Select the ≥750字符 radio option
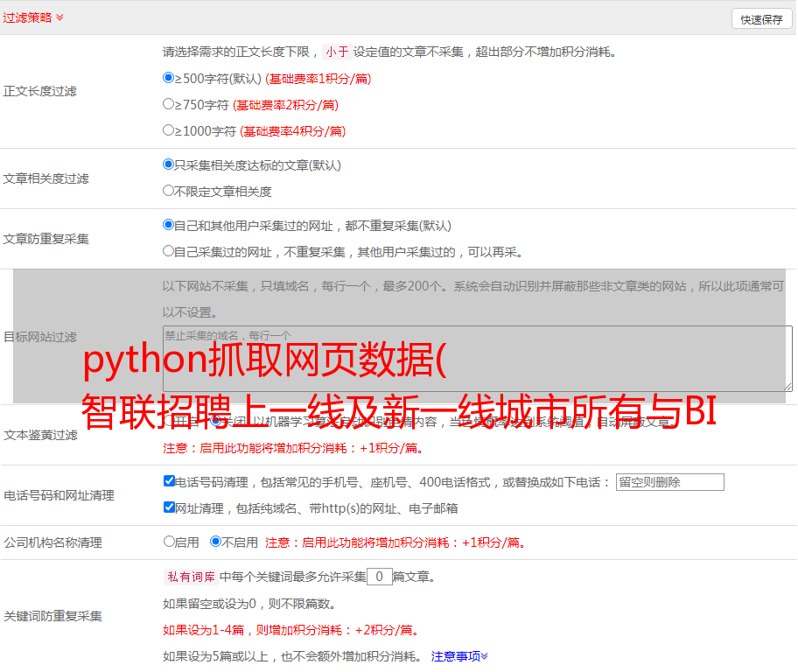This screenshot has height=672, width=798. (168, 104)
